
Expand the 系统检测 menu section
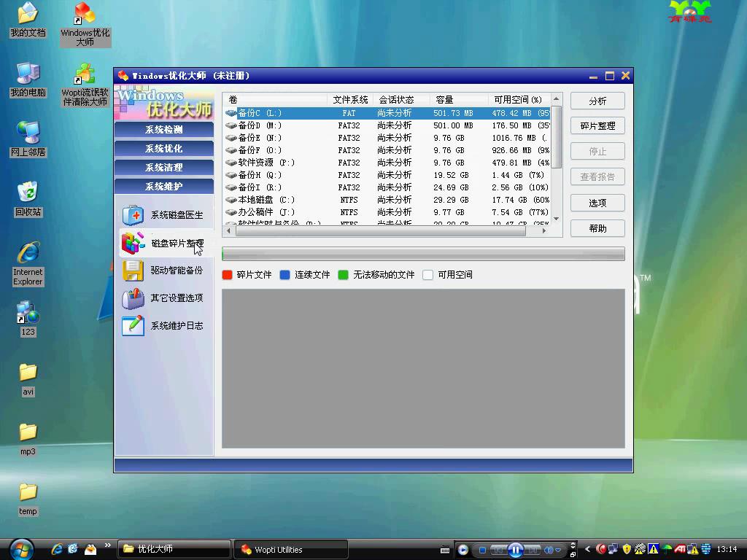click(x=164, y=130)
